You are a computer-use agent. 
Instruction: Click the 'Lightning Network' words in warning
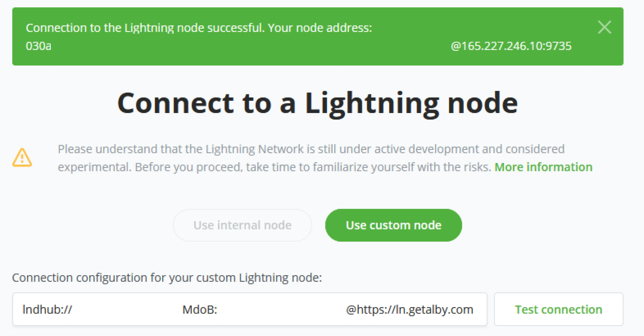254,149
